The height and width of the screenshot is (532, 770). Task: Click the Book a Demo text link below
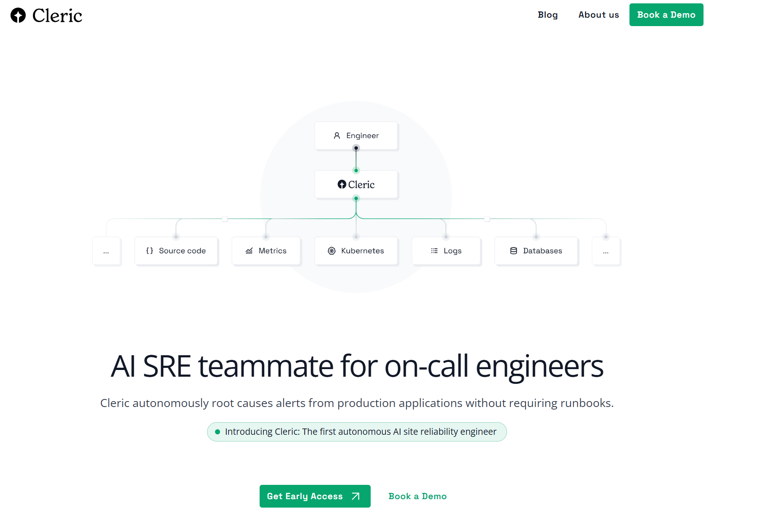tap(417, 496)
